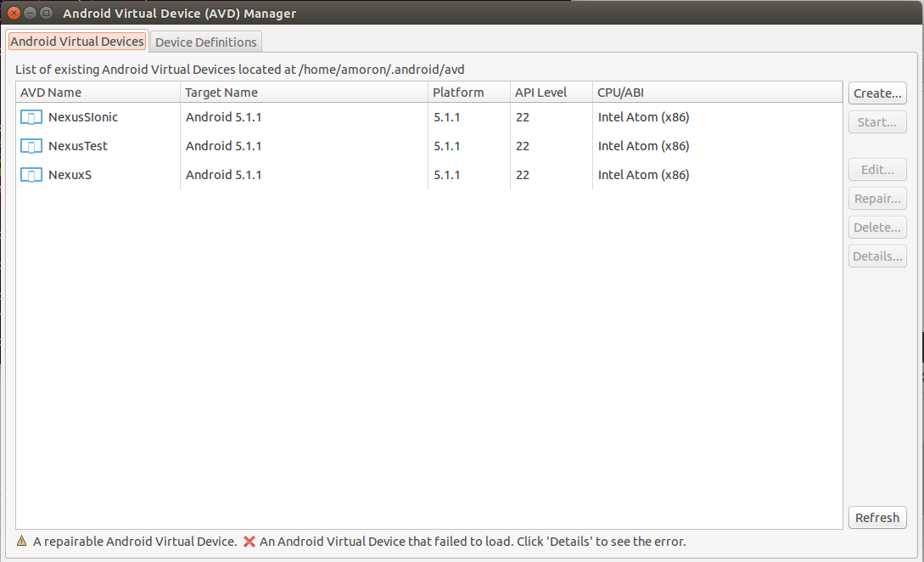Click Android 5.1.1 target in NexuxS row
Screen dimensions: 924x562
click(x=223, y=175)
